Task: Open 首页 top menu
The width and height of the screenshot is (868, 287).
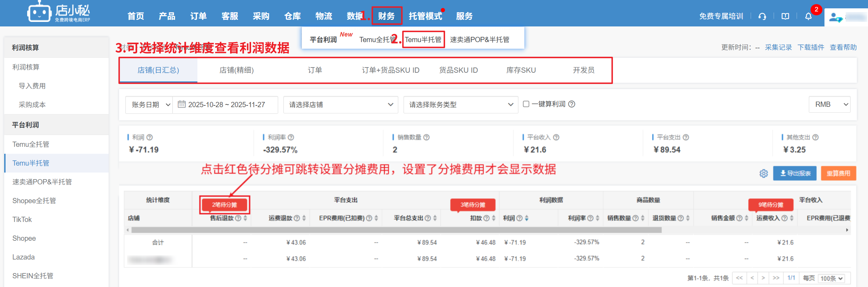Action: click(x=135, y=16)
